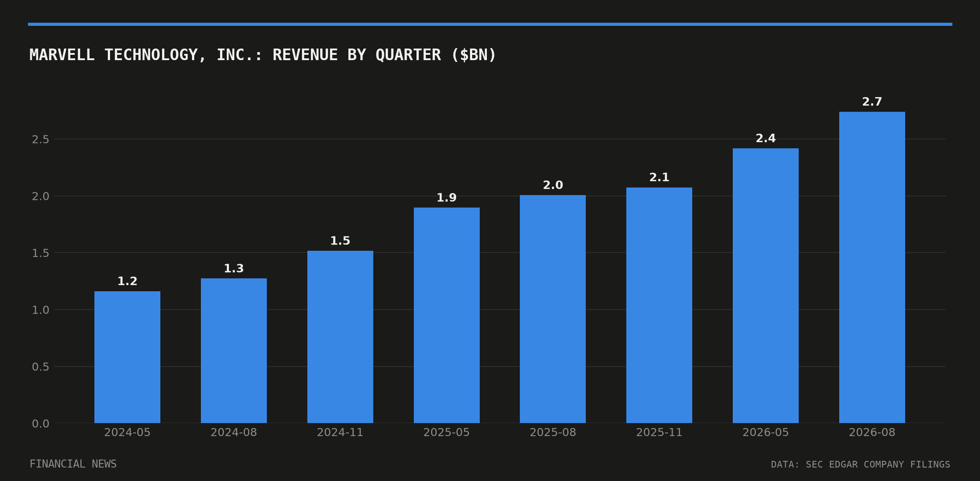This screenshot has height=481, width=980.
Task: Select the 2025-11 revenue bar
Action: point(659,305)
